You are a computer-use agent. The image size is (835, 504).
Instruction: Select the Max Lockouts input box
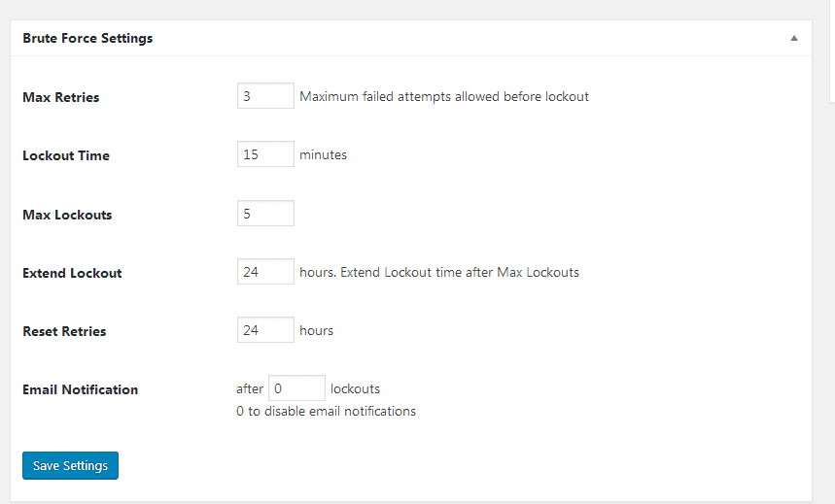265,214
